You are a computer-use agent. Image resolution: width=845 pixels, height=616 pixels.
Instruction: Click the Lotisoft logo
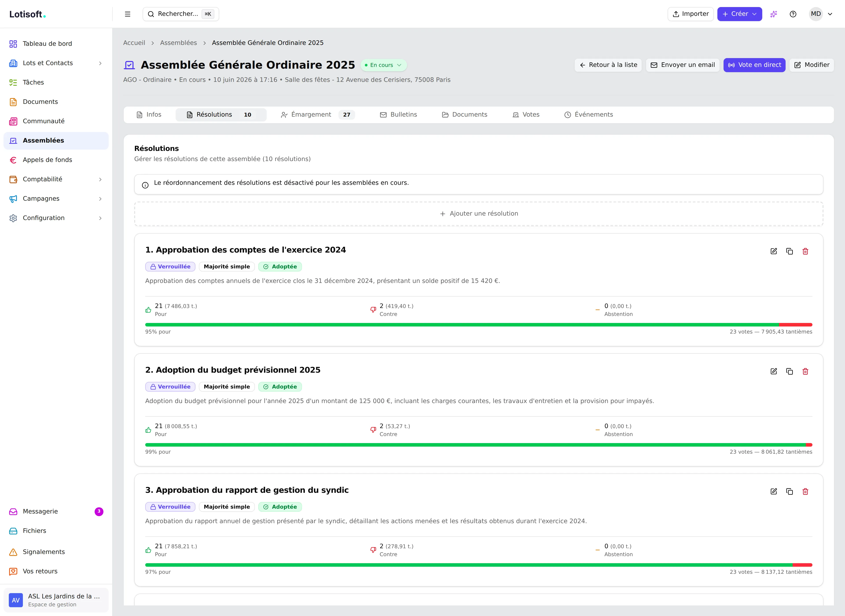point(28,14)
